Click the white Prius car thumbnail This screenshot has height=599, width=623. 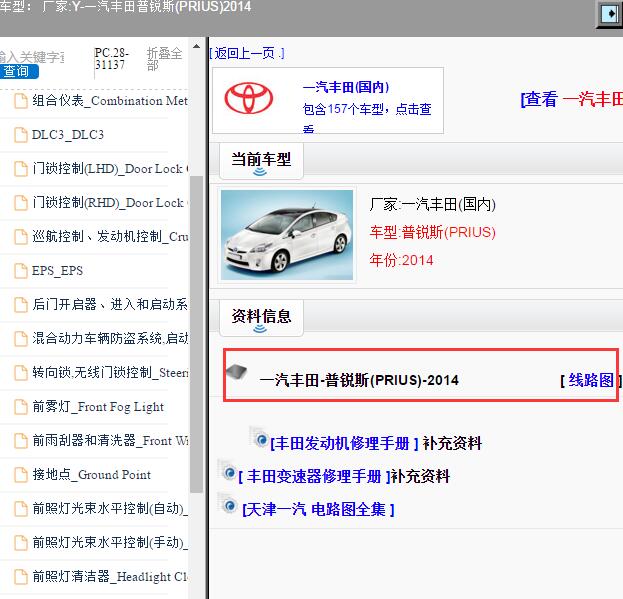[287, 235]
